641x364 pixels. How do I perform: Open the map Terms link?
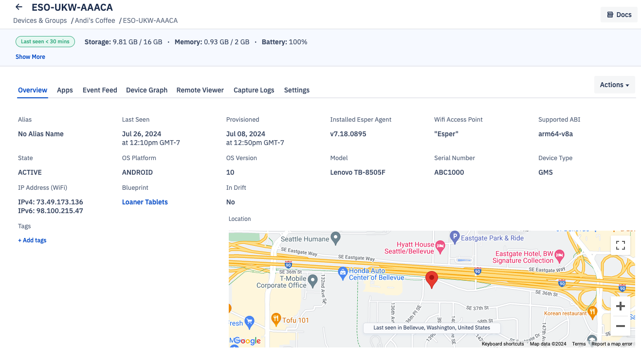579,344
